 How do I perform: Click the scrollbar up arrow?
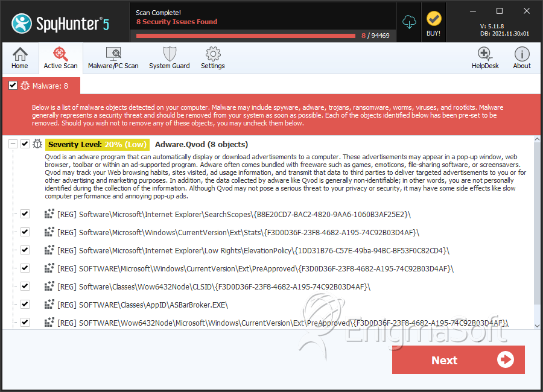537,139
